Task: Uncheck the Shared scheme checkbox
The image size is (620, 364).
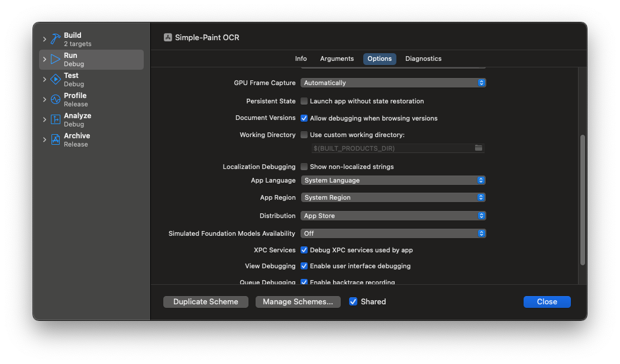Action: point(353,301)
